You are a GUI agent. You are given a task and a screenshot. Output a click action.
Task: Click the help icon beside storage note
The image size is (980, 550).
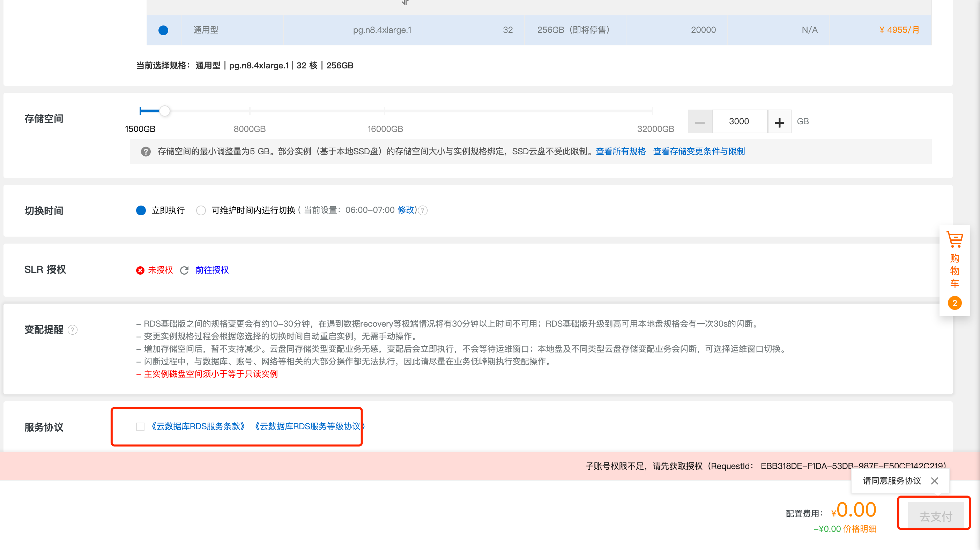[x=146, y=151]
